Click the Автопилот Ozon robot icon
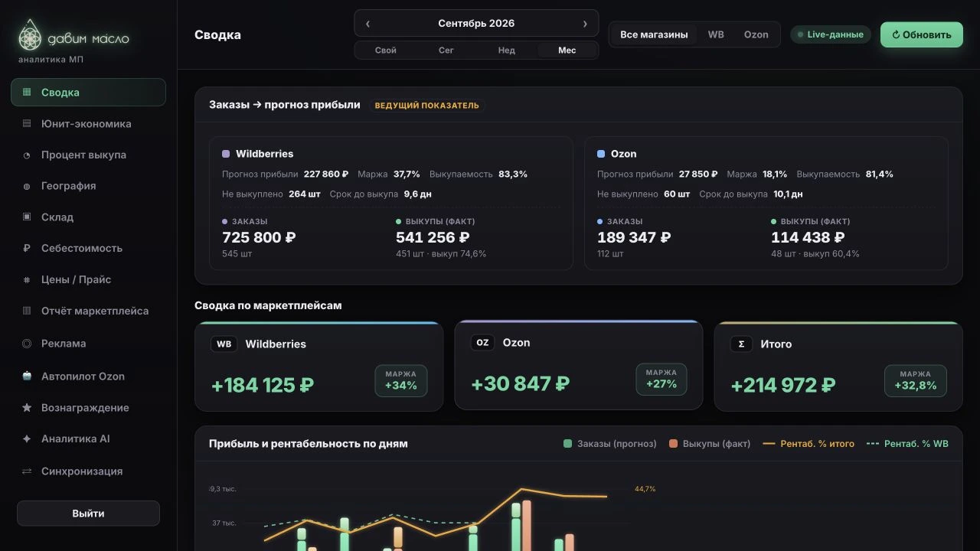980x551 pixels. (x=27, y=377)
